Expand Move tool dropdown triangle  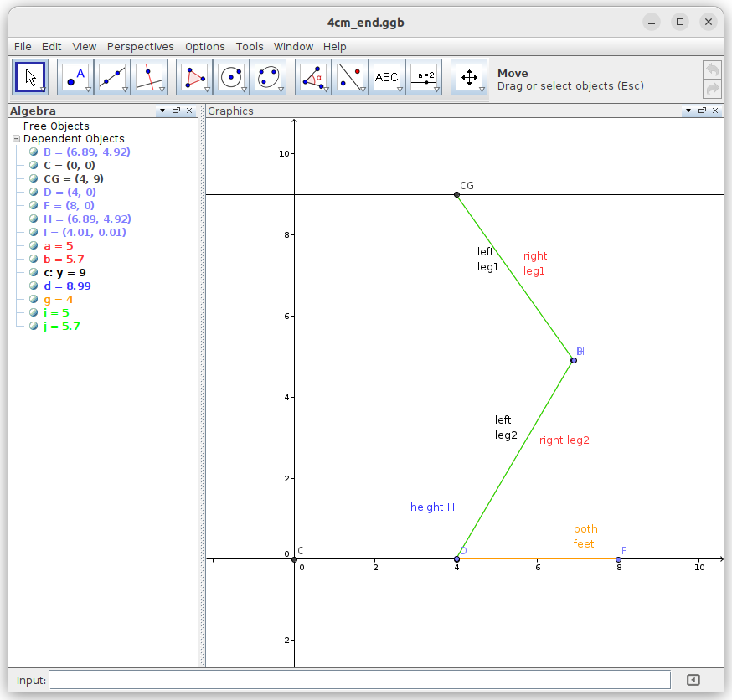coord(43,89)
